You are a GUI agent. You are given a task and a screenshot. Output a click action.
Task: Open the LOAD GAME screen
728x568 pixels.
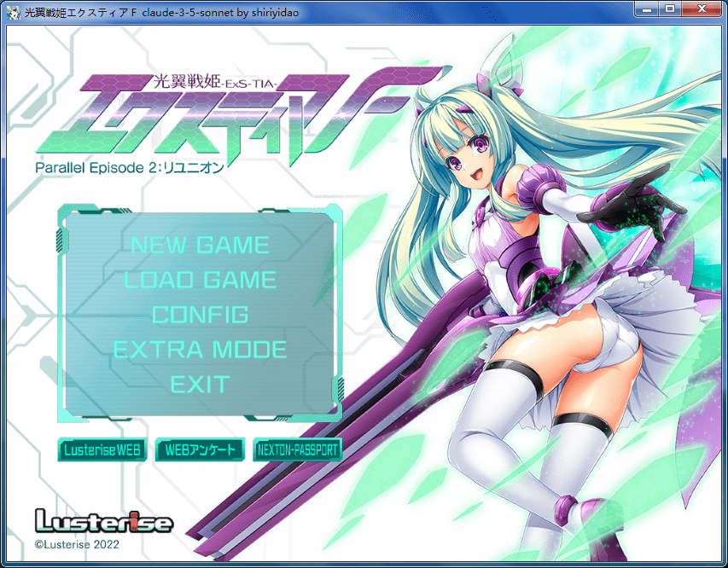[200, 280]
